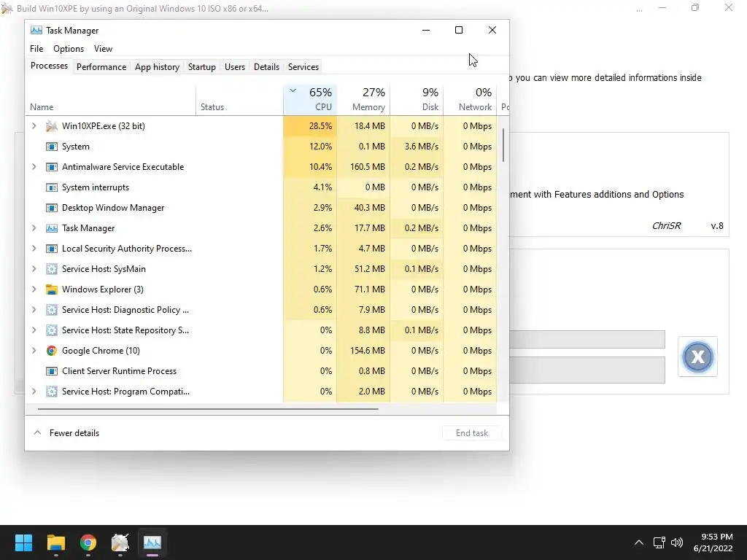
Task: Switch to the App history tab
Action: pyautogui.click(x=158, y=67)
